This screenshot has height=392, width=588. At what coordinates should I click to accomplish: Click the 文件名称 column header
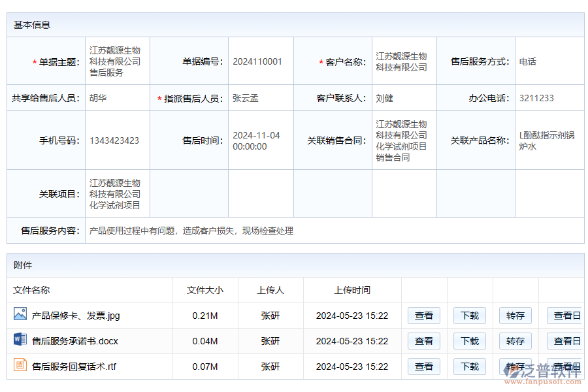(x=33, y=290)
